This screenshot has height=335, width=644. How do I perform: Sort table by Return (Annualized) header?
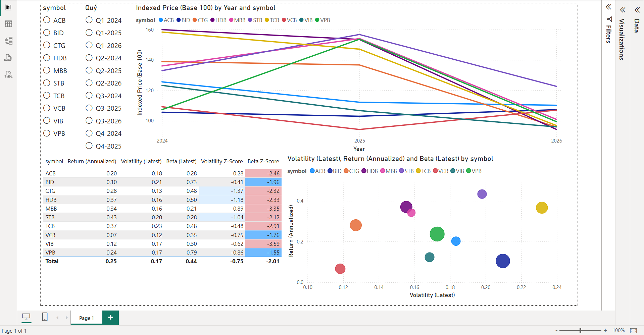click(x=92, y=161)
